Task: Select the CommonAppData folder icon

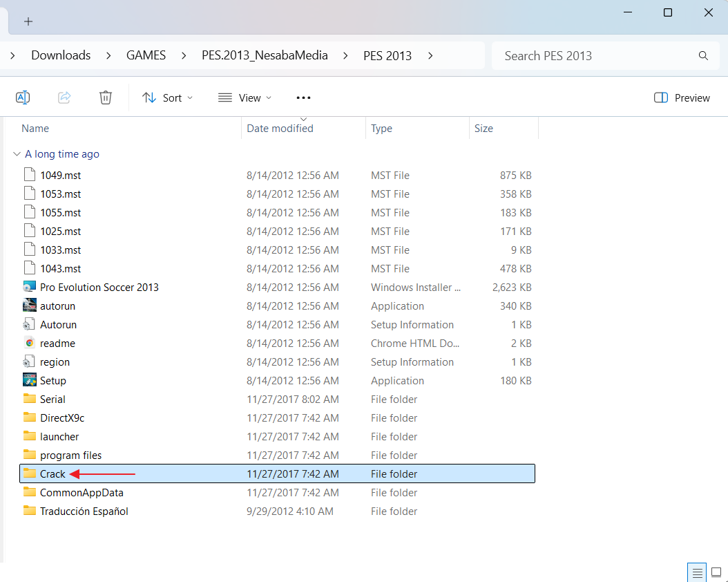Action: tap(30, 492)
